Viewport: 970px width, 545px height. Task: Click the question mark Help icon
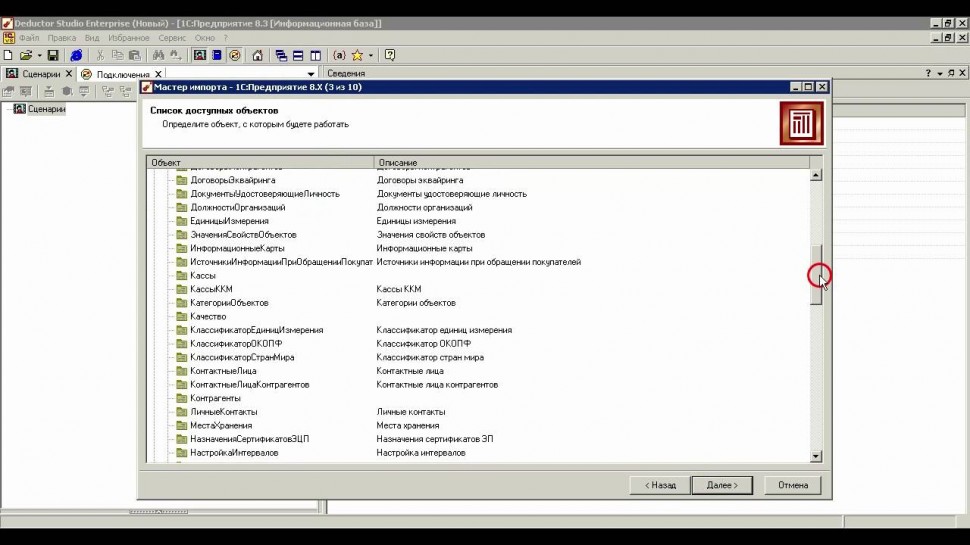click(389, 55)
